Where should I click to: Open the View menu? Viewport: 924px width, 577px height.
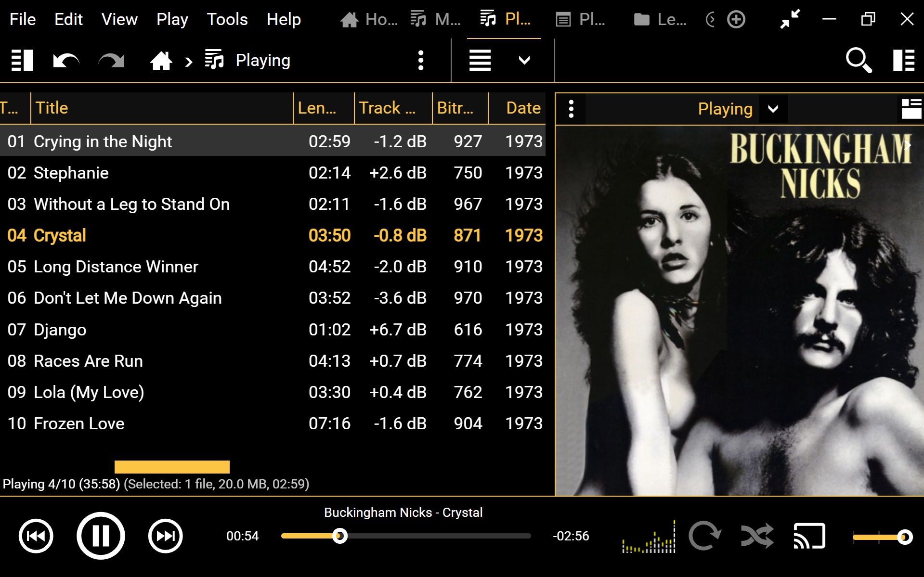119,19
